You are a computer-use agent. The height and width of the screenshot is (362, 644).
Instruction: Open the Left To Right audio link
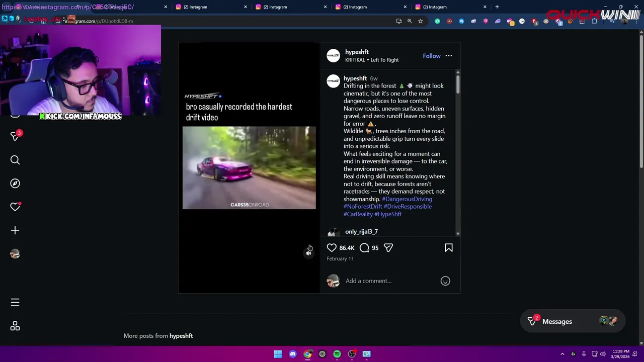384,60
